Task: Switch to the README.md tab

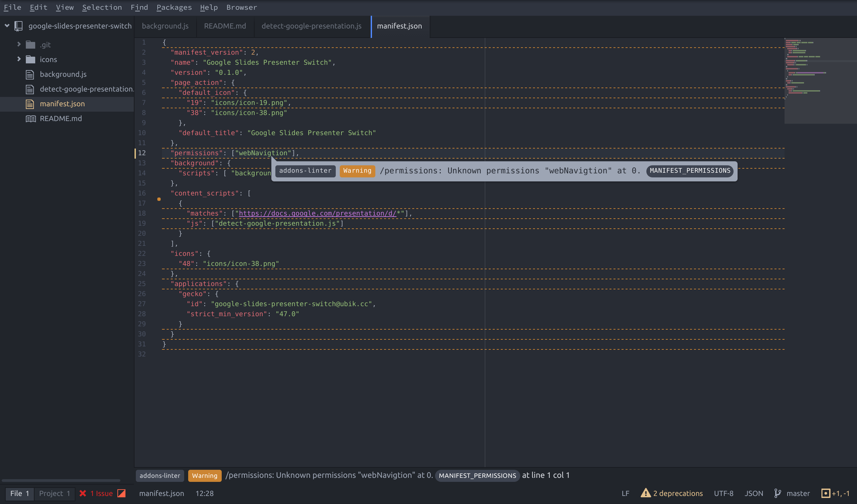Action: (225, 26)
